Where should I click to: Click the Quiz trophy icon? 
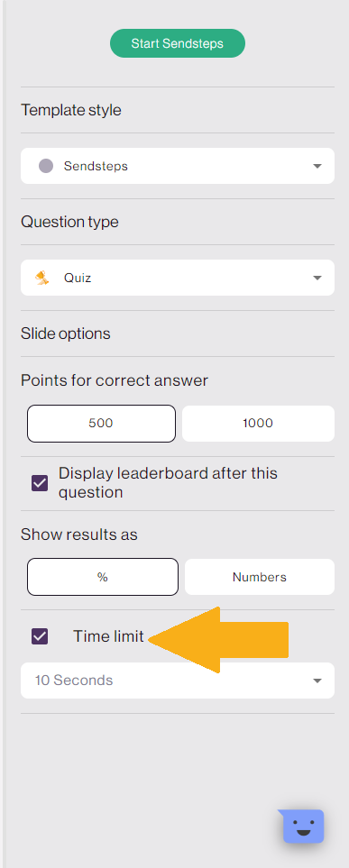coord(42,278)
